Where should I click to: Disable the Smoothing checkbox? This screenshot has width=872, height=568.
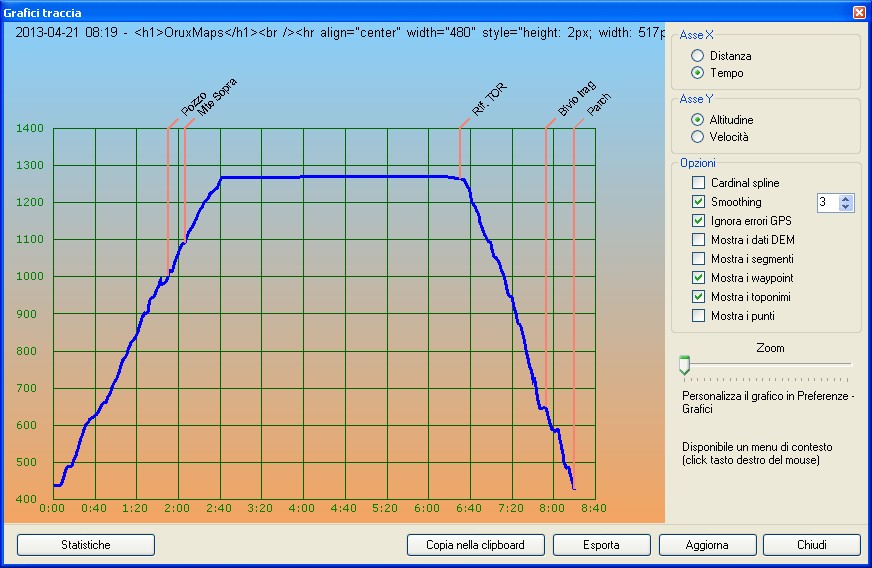tap(698, 202)
